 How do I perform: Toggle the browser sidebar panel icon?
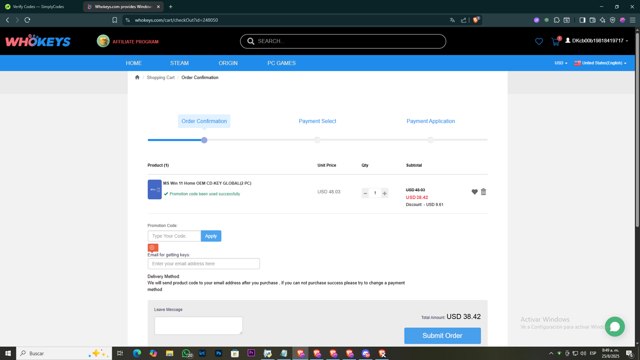(582, 20)
